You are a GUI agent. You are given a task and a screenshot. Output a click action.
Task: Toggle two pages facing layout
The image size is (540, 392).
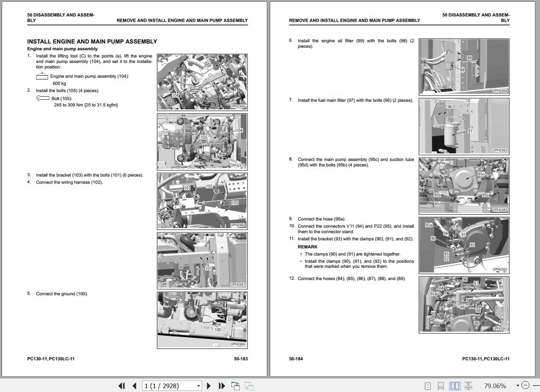[x=455, y=386]
